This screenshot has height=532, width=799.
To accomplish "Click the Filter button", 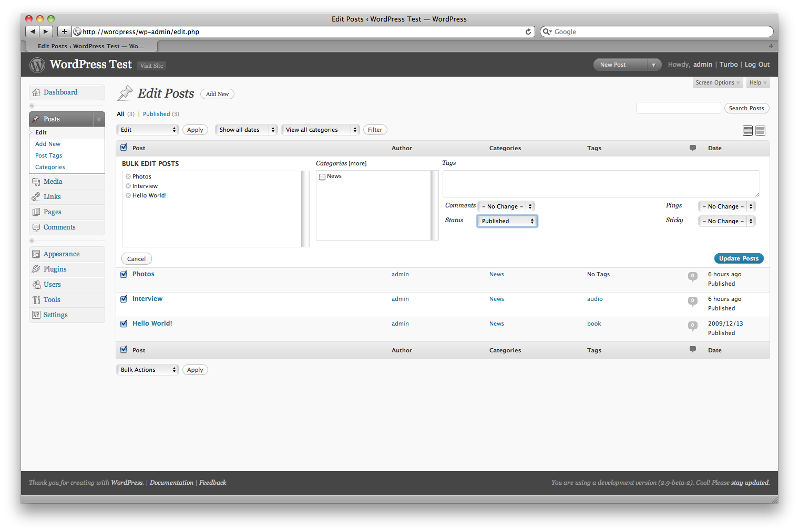I will (x=375, y=130).
